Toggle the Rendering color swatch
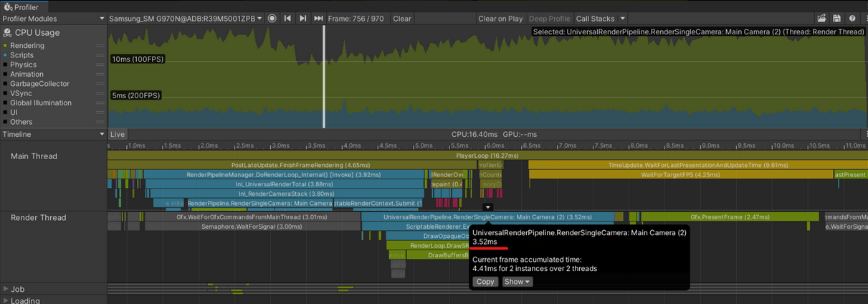 pos(5,46)
